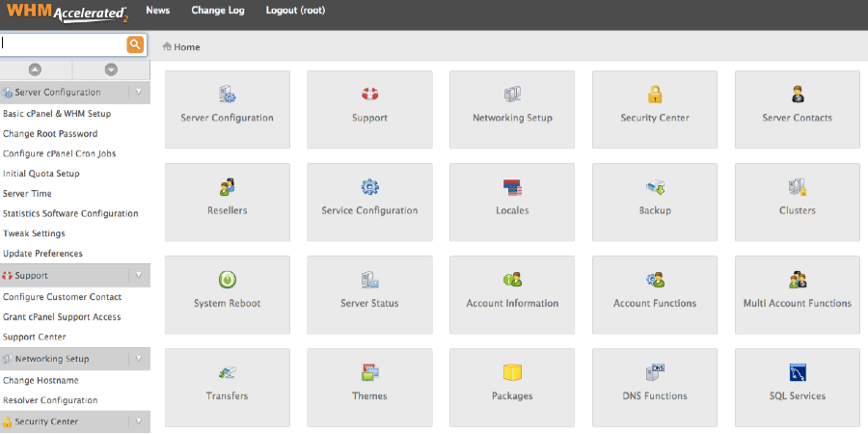Collapse the Support sidebar section arrow
This screenshot has height=434, width=868.
click(138, 275)
